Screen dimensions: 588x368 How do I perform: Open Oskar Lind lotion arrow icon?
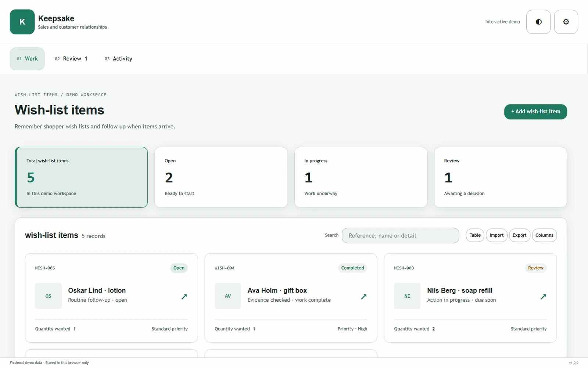pyautogui.click(x=184, y=296)
